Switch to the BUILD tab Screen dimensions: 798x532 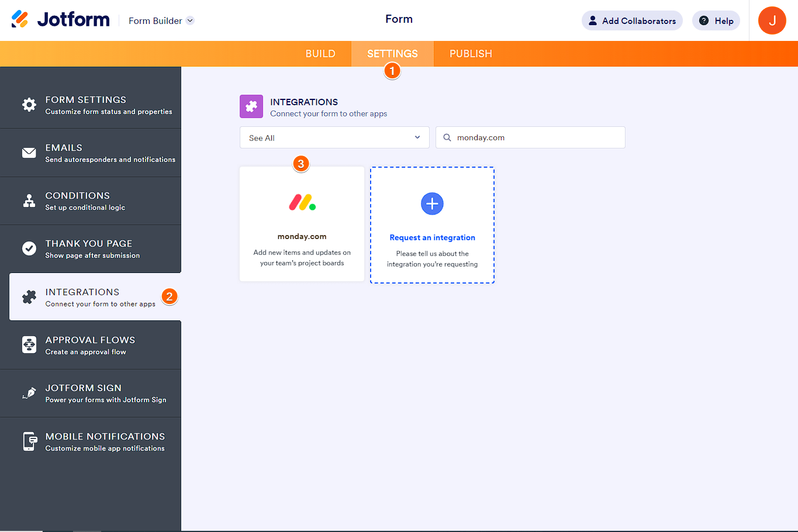(x=320, y=53)
